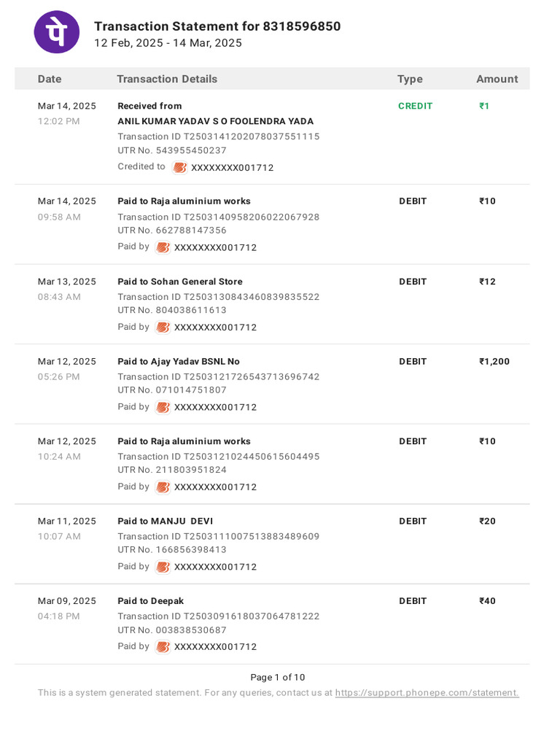560x747 pixels.
Task: Open the support.phonepe.com/statement link
Action: pos(427,693)
